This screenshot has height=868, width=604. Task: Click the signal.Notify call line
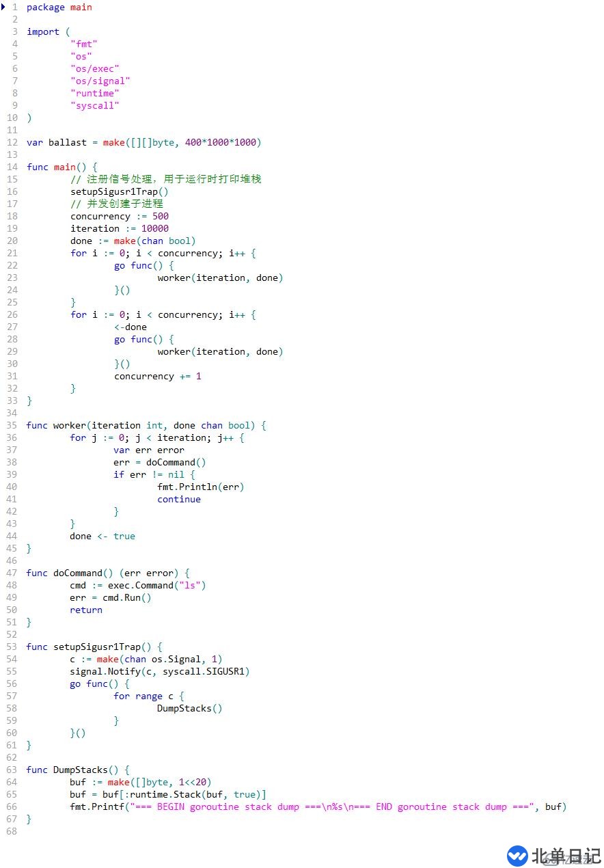click(x=159, y=671)
